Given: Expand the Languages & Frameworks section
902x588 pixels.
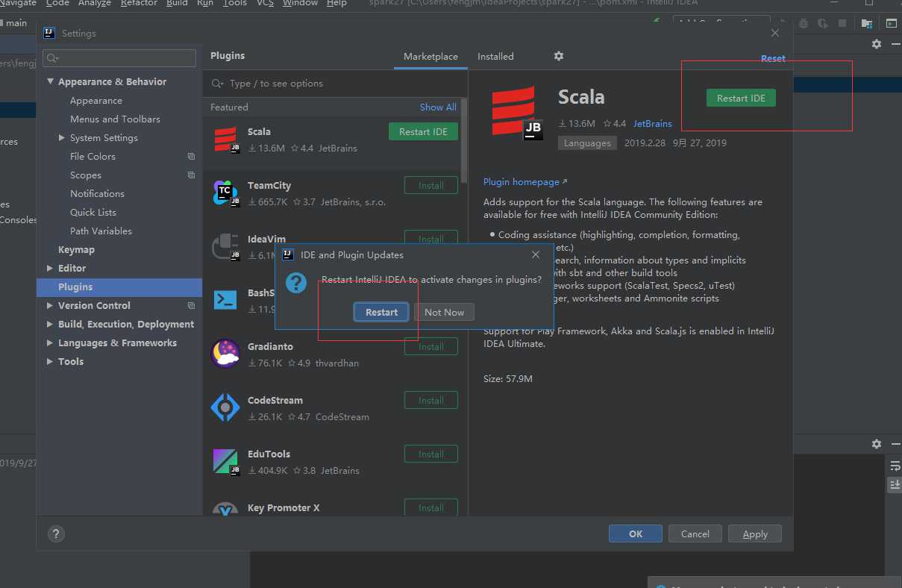Looking at the screenshot, I should [x=51, y=343].
